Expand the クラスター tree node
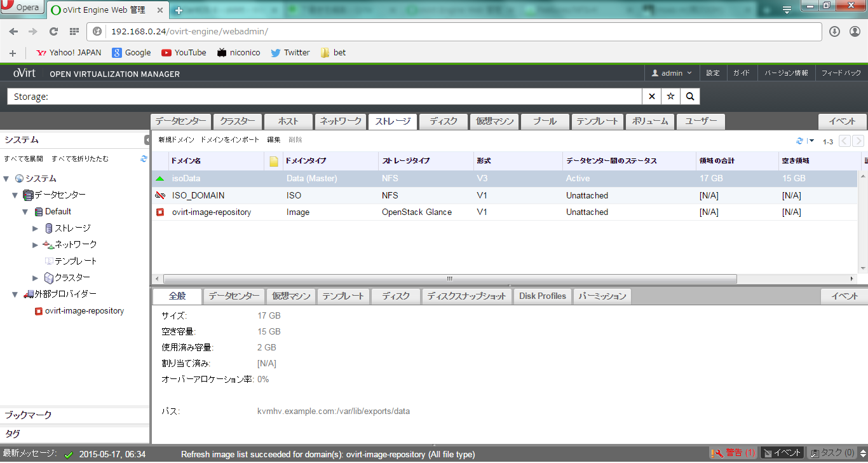This screenshot has height=463, width=868. pyautogui.click(x=36, y=278)
